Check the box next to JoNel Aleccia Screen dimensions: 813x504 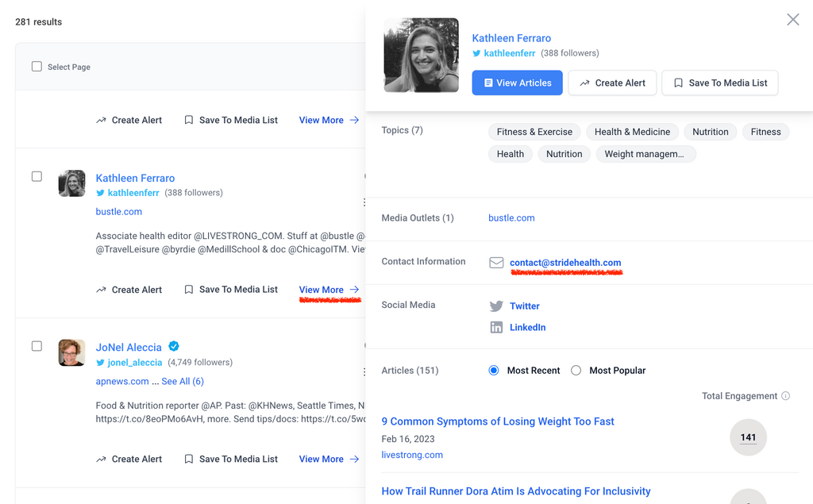click(x=37, y=346)
